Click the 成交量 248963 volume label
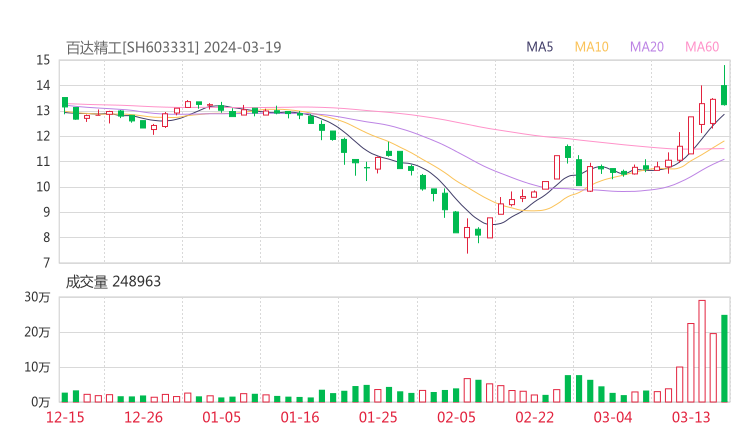Viewport: 740px width, 440px height. tap(113, 282)
